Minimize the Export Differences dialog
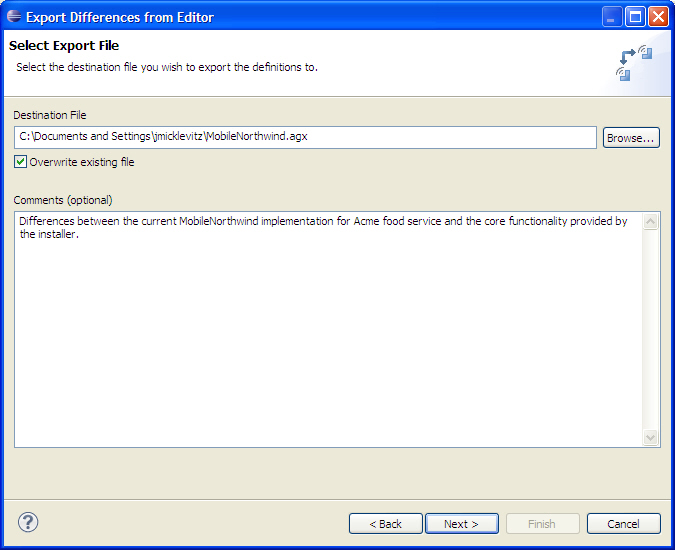This screenshot has height=550, width=675. pyautogui.click(x=611, y=17)
